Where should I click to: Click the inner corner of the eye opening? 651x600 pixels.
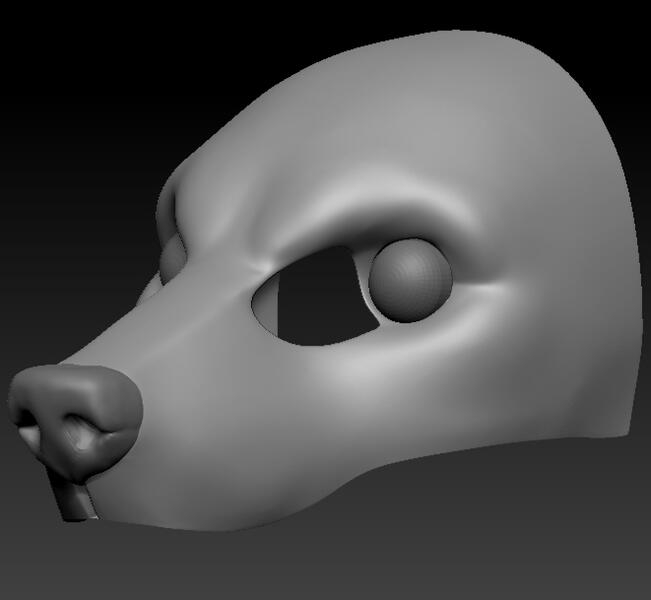coord(263,300)
